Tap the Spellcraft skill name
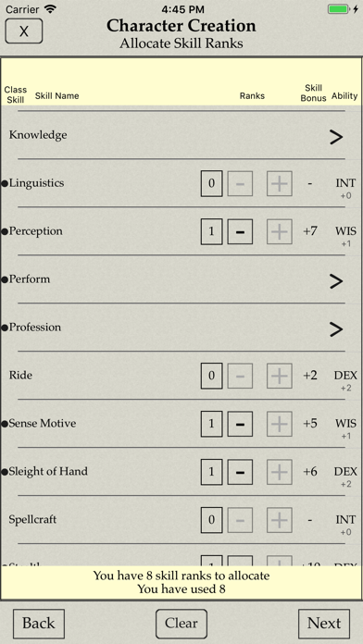 coord(32,520)
